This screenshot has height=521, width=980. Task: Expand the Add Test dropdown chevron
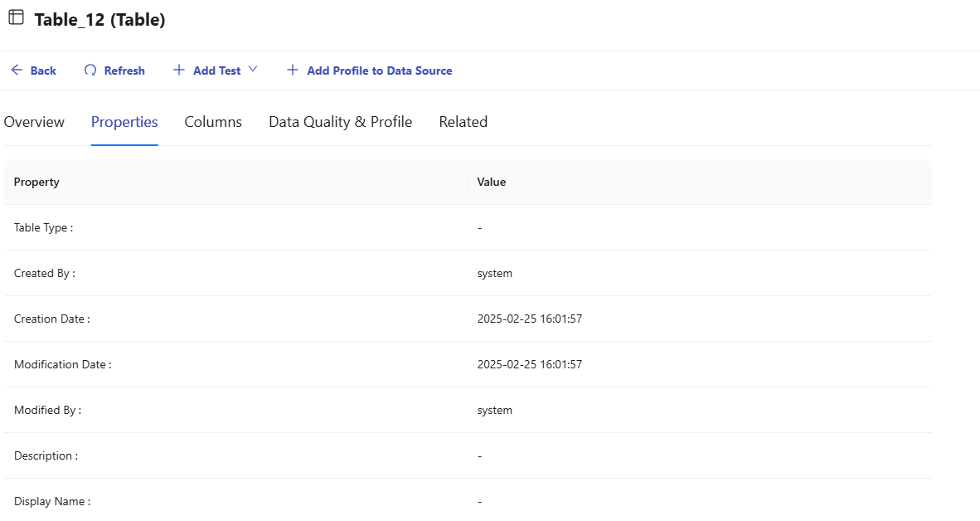point(253,70)
